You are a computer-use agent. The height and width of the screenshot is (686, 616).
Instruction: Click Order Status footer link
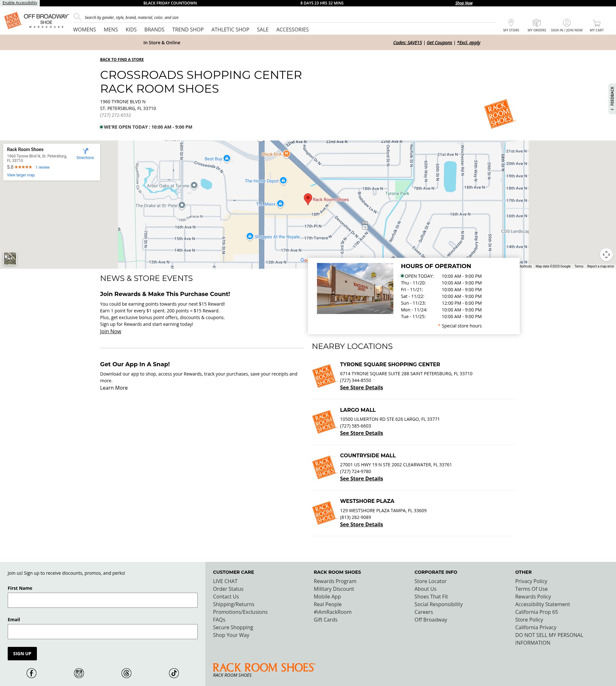228,589
